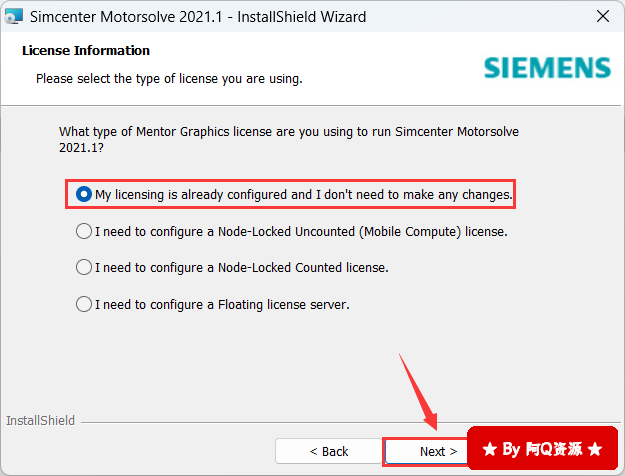This screenshot has width=625, height=476.
Task: Click the SIEMENS logo
Action: point(547,67)
